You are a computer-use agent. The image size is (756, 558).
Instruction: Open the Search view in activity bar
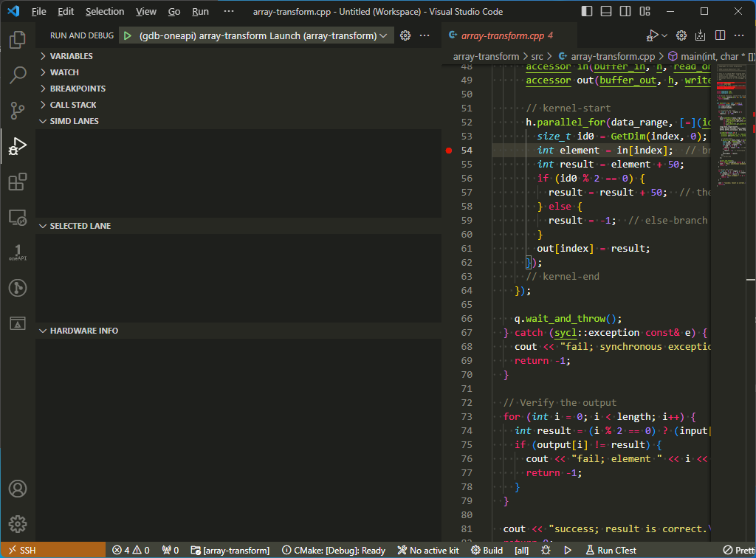point(18,75)
